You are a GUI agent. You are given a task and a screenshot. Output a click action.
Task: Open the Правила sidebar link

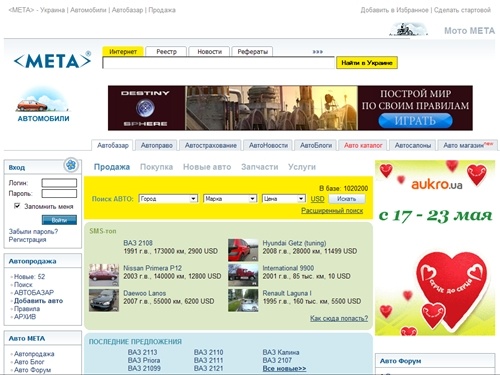[x=27, y=309]
